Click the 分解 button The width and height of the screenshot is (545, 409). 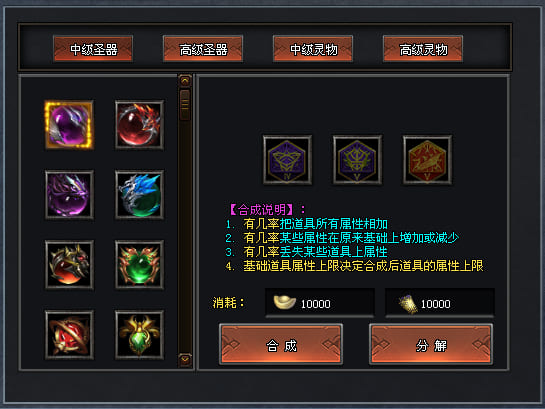point(431,344)
